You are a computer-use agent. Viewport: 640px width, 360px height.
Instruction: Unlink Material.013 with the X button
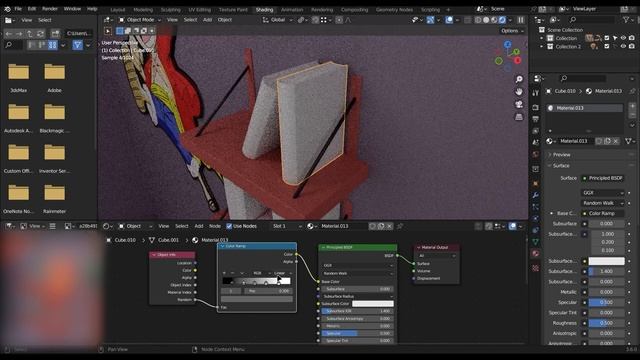[x=616, y=141]
